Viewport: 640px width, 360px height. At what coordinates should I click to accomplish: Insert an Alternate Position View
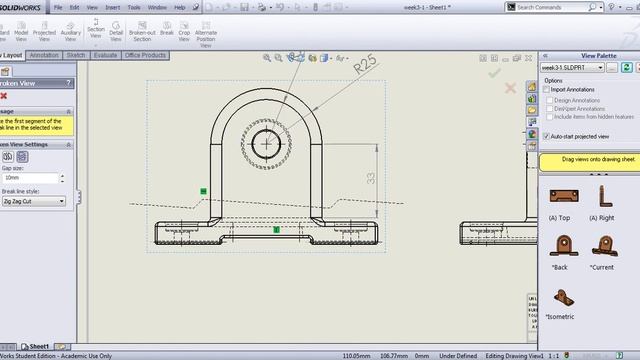(x=206, y=34)
